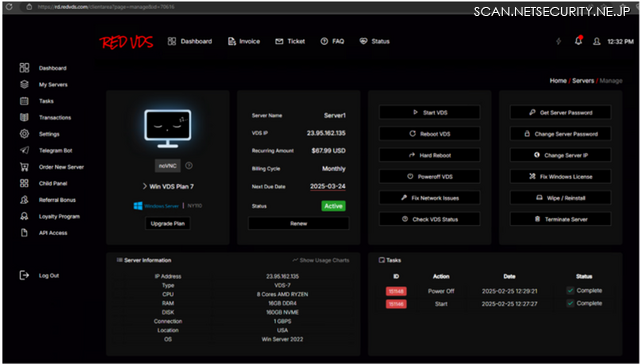Click the Get Server Password button

tap(560, 113)
